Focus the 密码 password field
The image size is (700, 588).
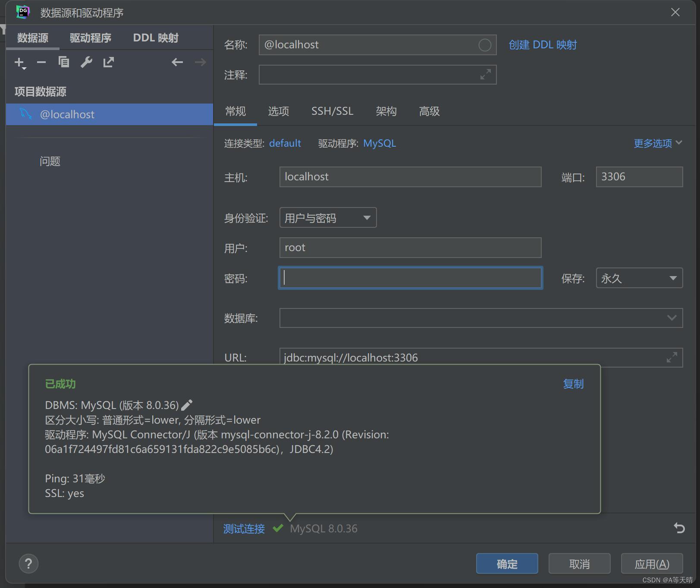click(410, 278)
